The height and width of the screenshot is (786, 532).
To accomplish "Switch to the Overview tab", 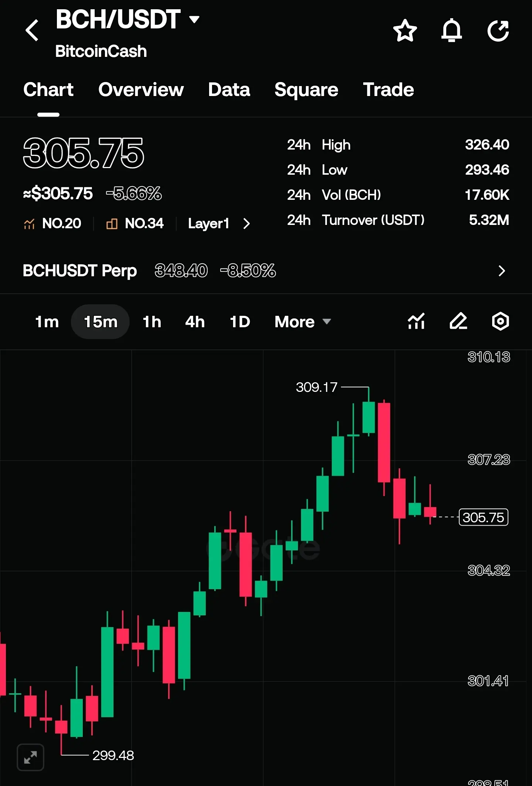I will point(141,90).
